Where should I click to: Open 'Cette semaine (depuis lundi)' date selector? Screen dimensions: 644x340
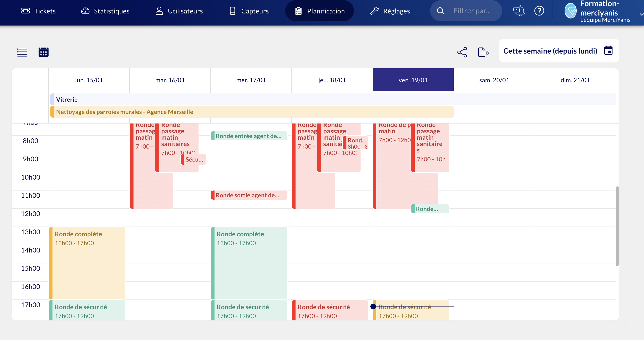pyautogui.click(x=550, y=51)
